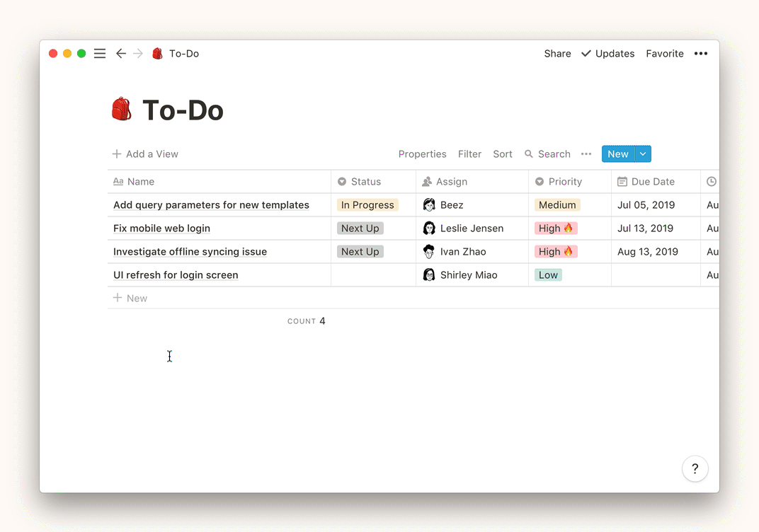The width and height of the screenshot is (759, 532).
Task: Open the Updates panel
Action: (607, 54)
